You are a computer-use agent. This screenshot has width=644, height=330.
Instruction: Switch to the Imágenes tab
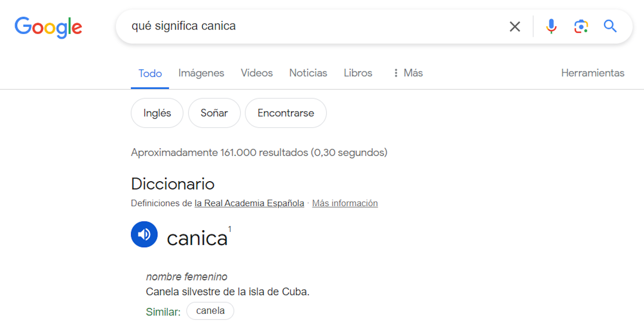point(201,73)
